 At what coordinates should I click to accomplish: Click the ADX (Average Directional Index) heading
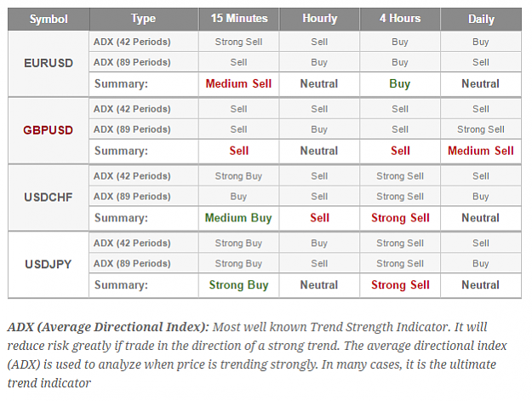[108, 327]
